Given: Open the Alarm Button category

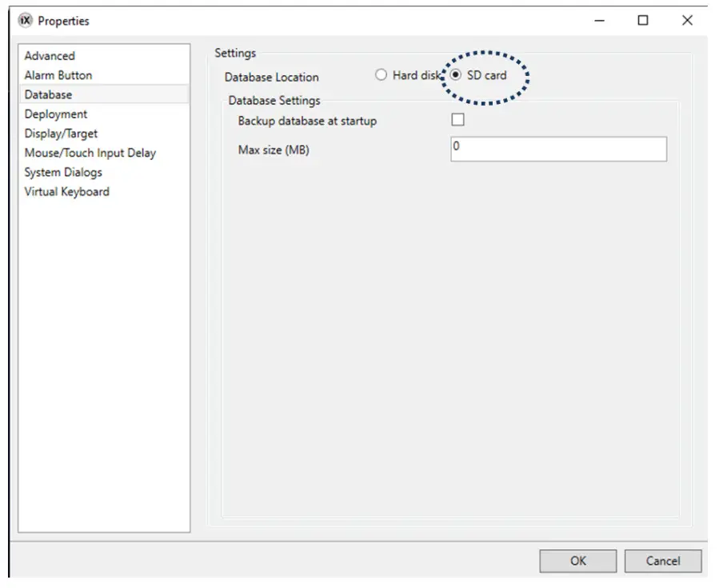Looking at the screenshot, I should (x=104, y=75).
